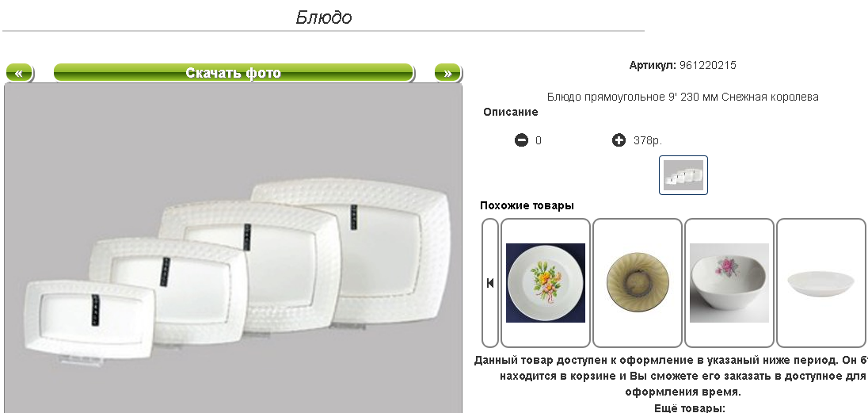
Task: Select the small product thumbnail under the price
Action: (683, 175)
